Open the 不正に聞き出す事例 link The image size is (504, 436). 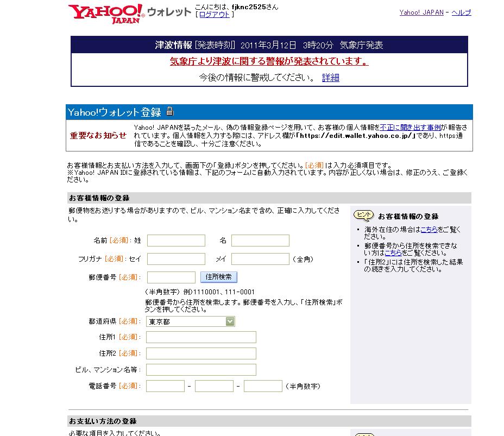coord(410,127)
